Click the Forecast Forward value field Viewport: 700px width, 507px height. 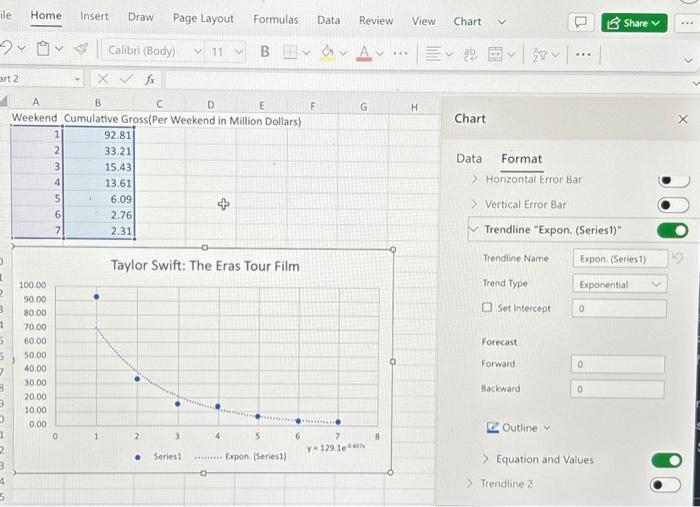point(618,365)
